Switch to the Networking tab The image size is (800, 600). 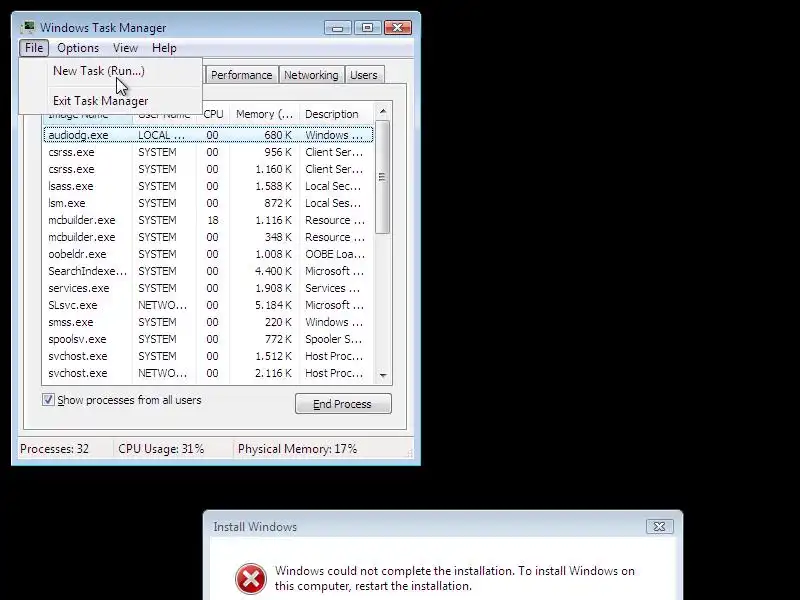(311, 75)
